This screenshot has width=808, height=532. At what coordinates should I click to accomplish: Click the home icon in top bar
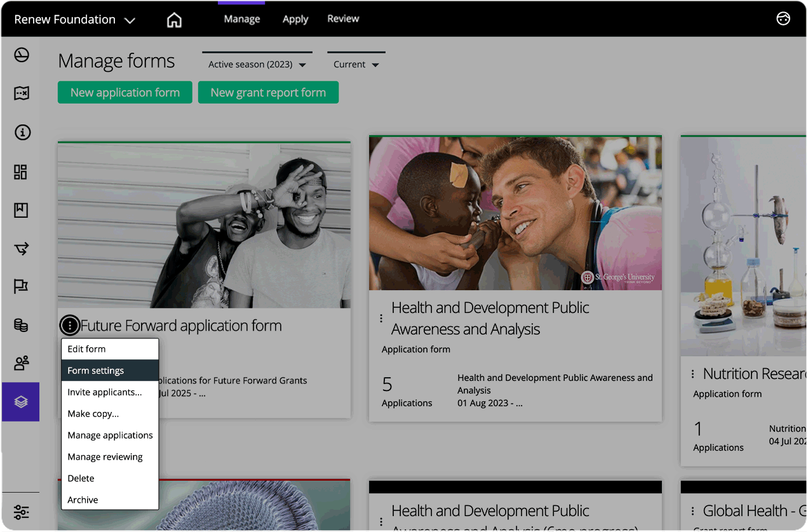tap(174, 20)
